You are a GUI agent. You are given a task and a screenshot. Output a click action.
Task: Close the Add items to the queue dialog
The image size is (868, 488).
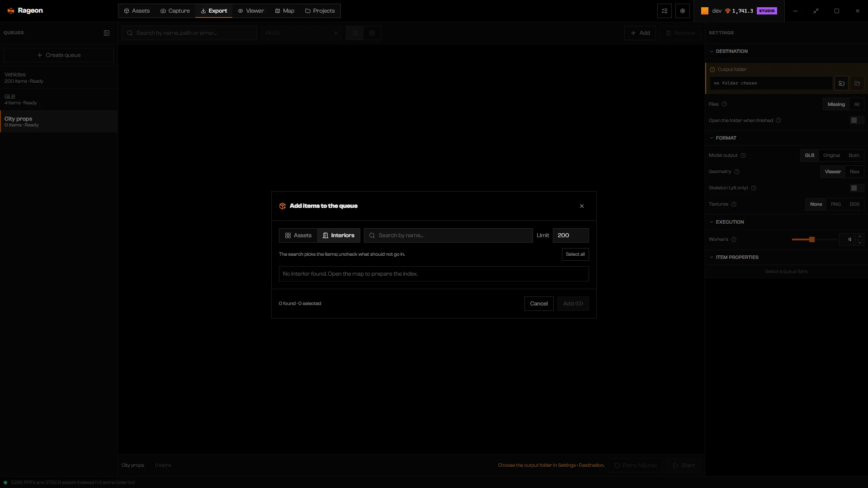tap(582, 206)
